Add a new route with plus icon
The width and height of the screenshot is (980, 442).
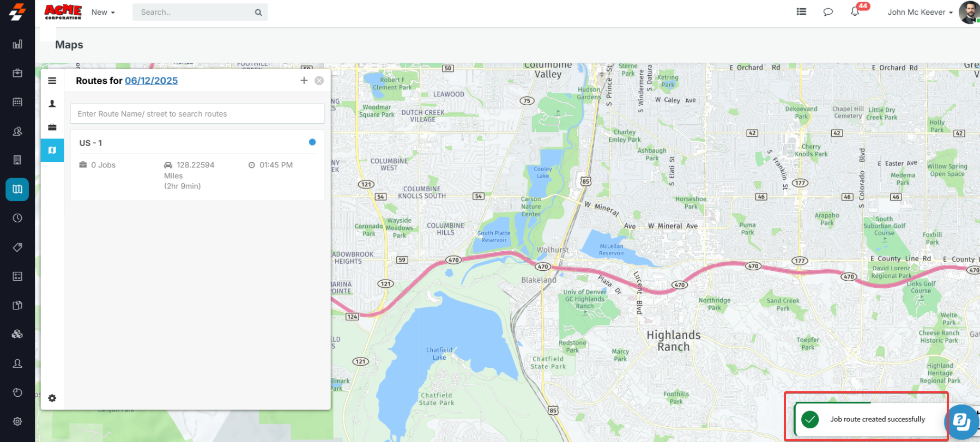coord(304,81)
